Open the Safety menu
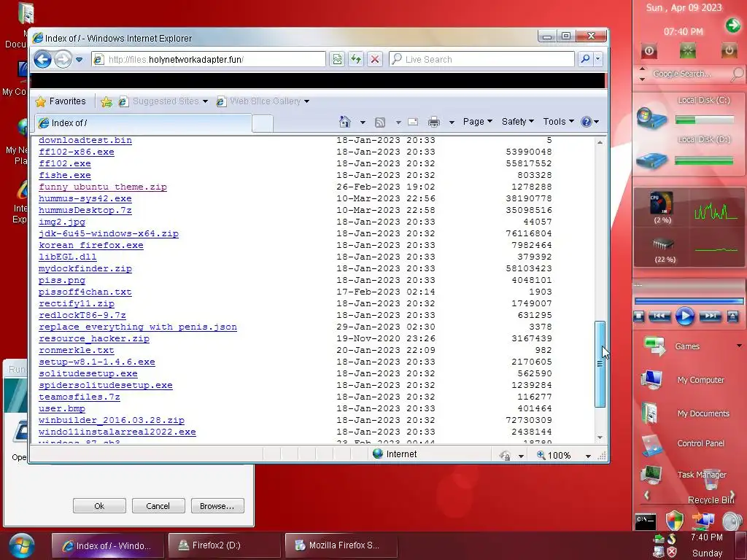The height and width of the screenshot is (560, 747). point(517,122)
